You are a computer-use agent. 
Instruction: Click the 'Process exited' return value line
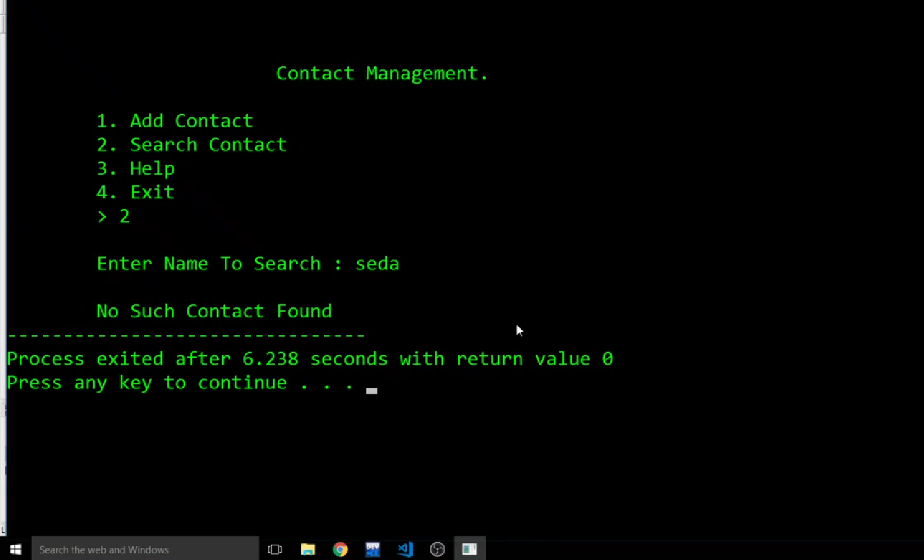pyautogui.click(x=310, y=358)
